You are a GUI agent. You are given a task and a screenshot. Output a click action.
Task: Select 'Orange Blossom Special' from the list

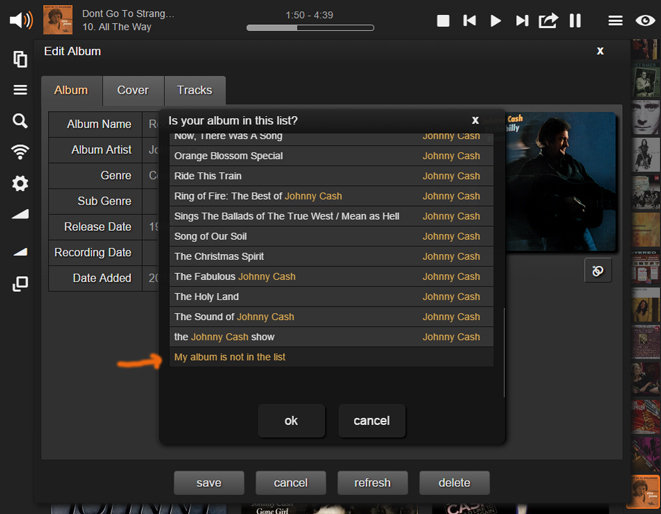coord(331,156)
